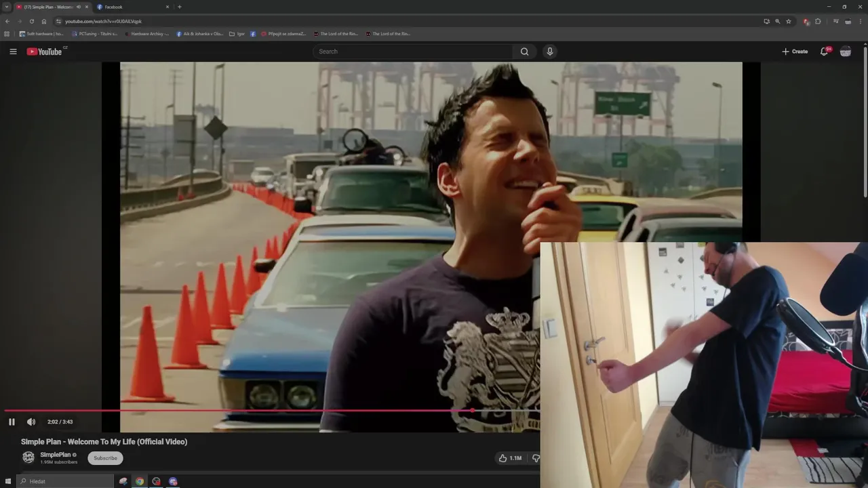The image size is (868, 488).
Task: Close the Facebook tab
Action: pos(167,7)
